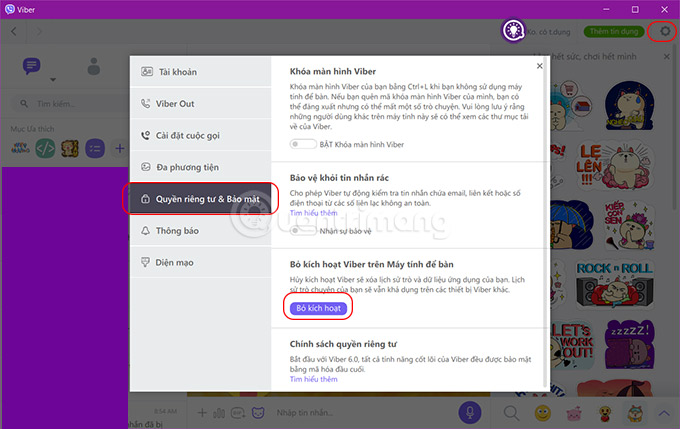This screenshot has width=680, height=429.
Task: Click the Viber Out credit bulb icon
Action: 513,30
